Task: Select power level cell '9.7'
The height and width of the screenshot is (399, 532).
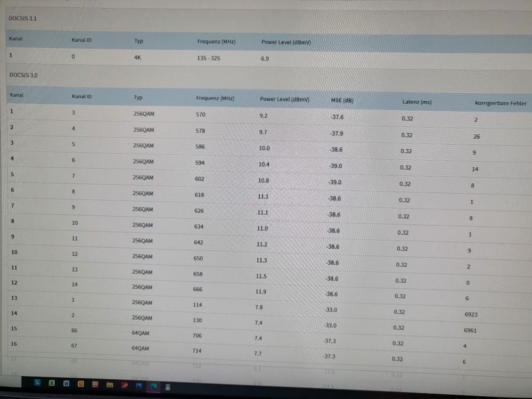Action: click(263, 132)
